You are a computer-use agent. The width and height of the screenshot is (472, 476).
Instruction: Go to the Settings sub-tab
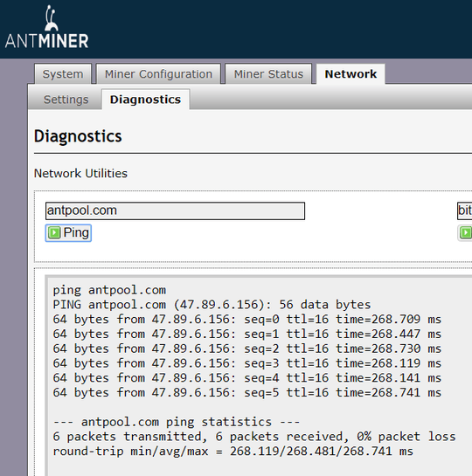click(66, 100)
